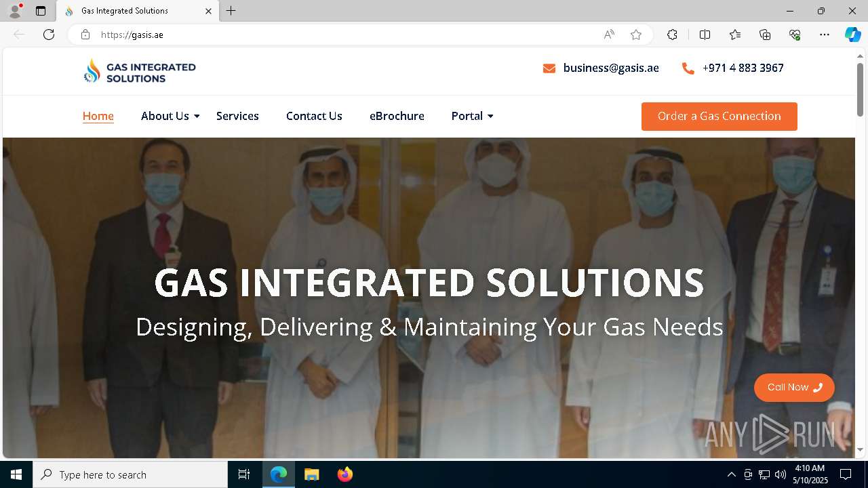Open Browser essentials icon
This screenshot has width=868, height=488.
[x=795, y=35]
